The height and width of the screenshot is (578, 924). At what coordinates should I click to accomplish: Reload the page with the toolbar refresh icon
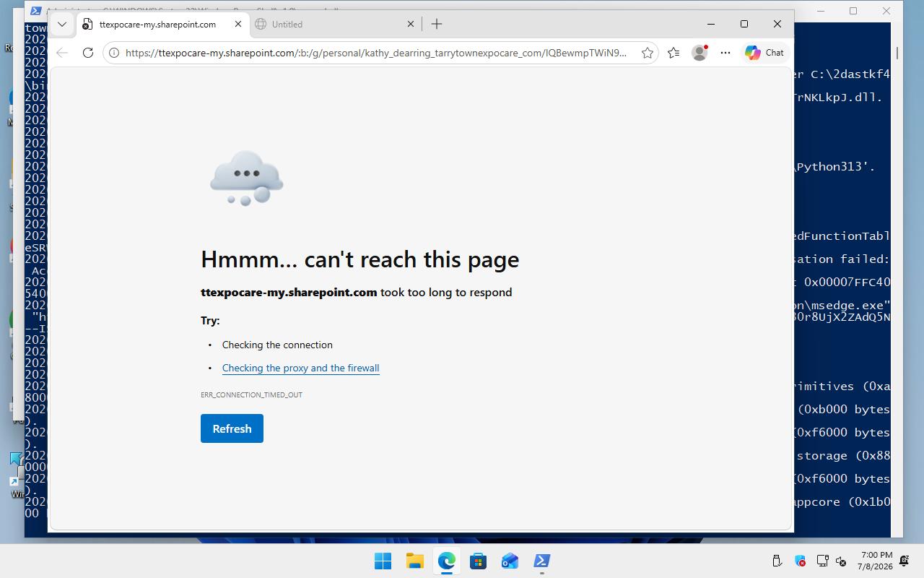[88, 53]
